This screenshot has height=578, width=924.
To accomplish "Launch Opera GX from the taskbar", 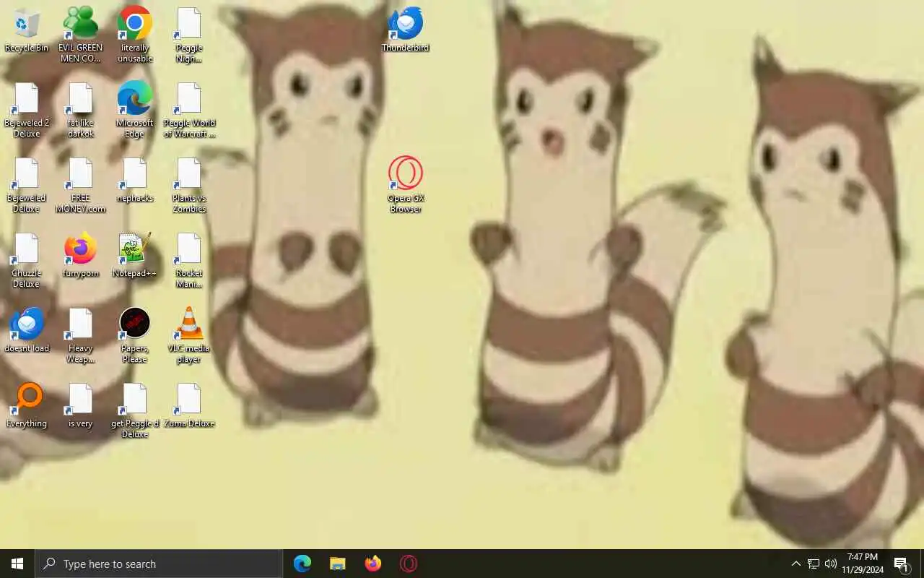I will point(409,564).
